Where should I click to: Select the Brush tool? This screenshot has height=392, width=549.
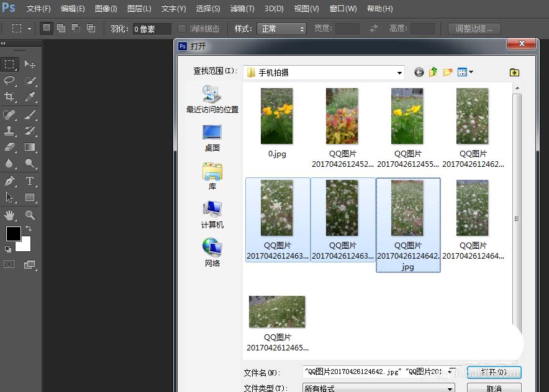coord(30,114)
